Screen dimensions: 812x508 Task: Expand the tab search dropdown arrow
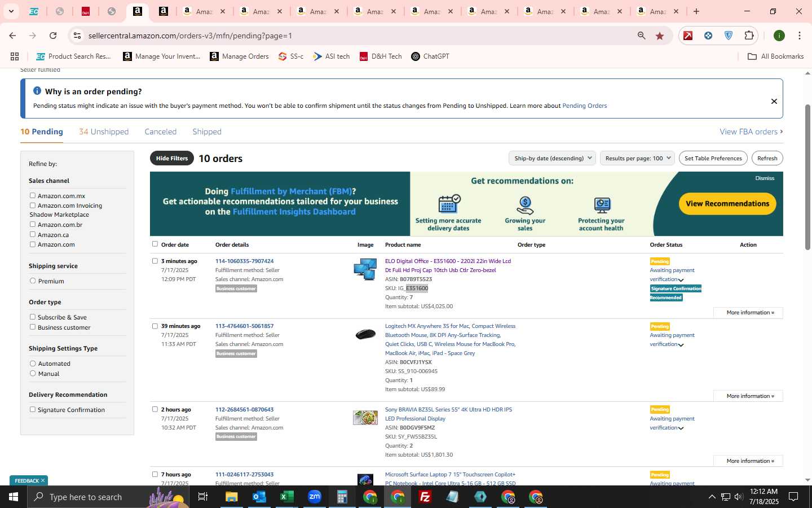coord(11,11)
